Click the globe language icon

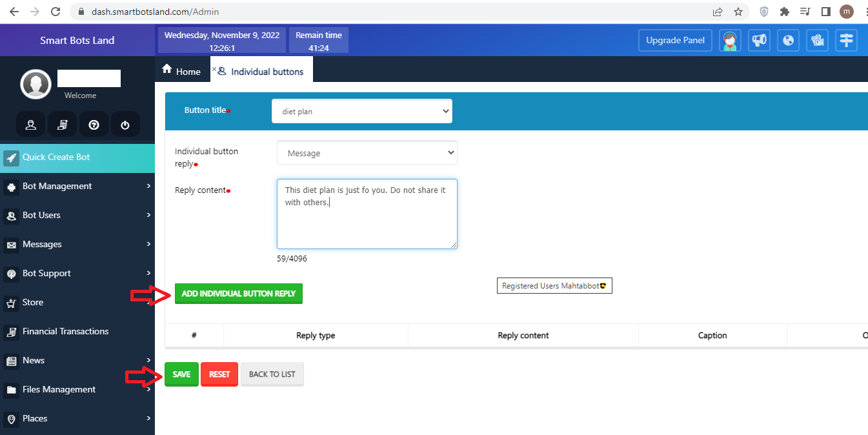tap(789, 40)
